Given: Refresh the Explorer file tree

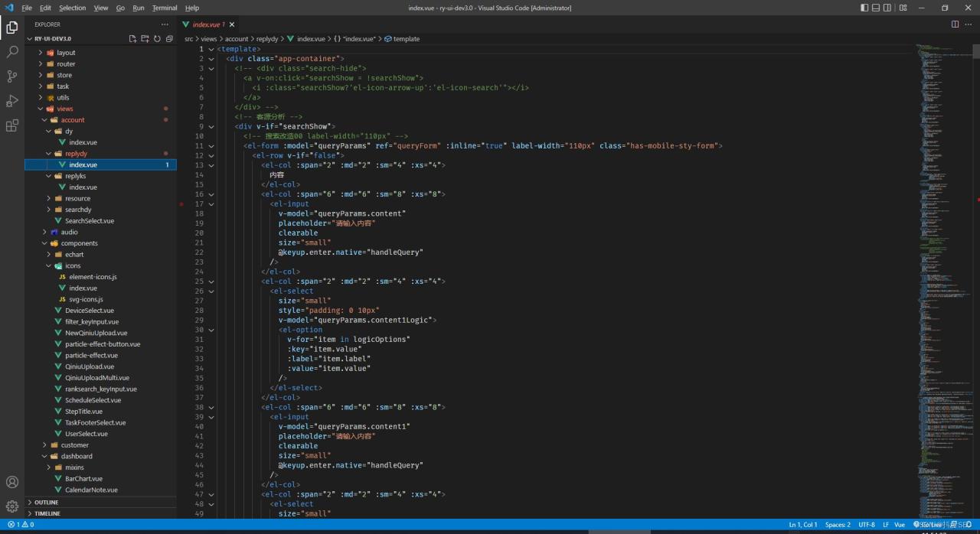Looking at the screenshot, I should click(157, 39).
